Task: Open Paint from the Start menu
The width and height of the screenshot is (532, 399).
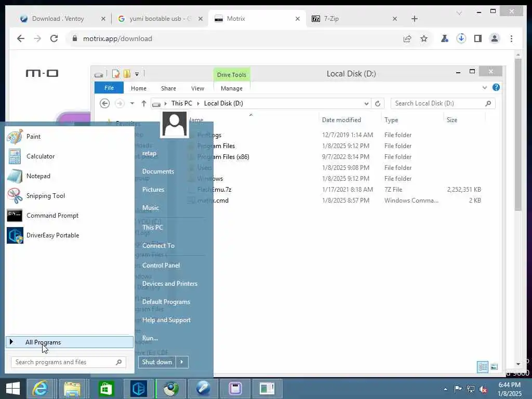Action: [70, 137]
